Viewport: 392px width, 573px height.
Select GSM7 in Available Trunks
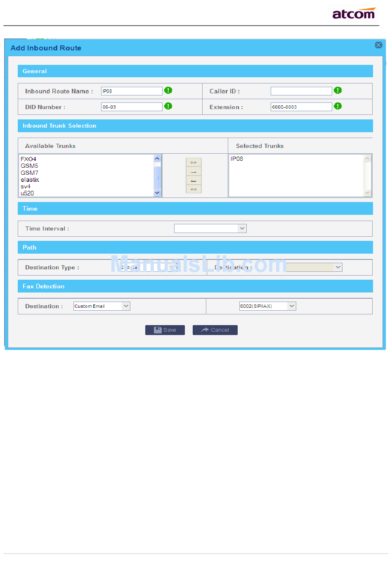pyautogui.click(x=29, y=173)
